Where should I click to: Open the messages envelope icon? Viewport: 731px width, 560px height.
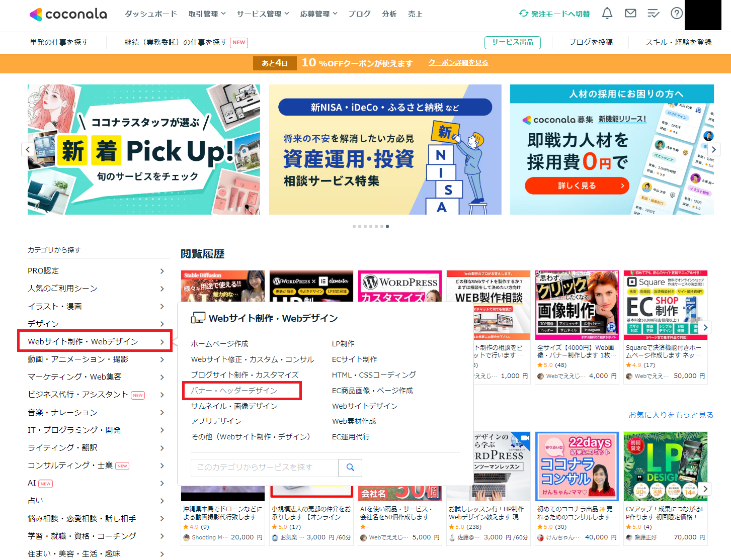click(x=630, y=14)
